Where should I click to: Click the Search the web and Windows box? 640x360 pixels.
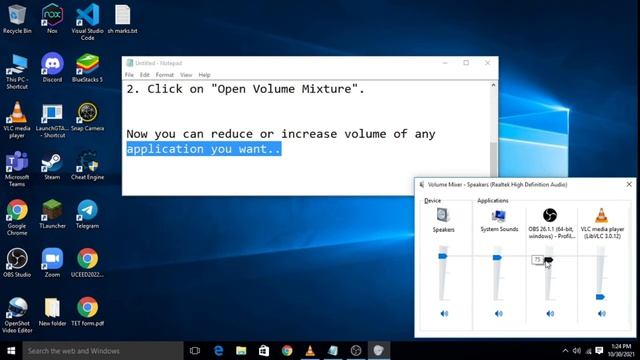(x=103, y=351)
